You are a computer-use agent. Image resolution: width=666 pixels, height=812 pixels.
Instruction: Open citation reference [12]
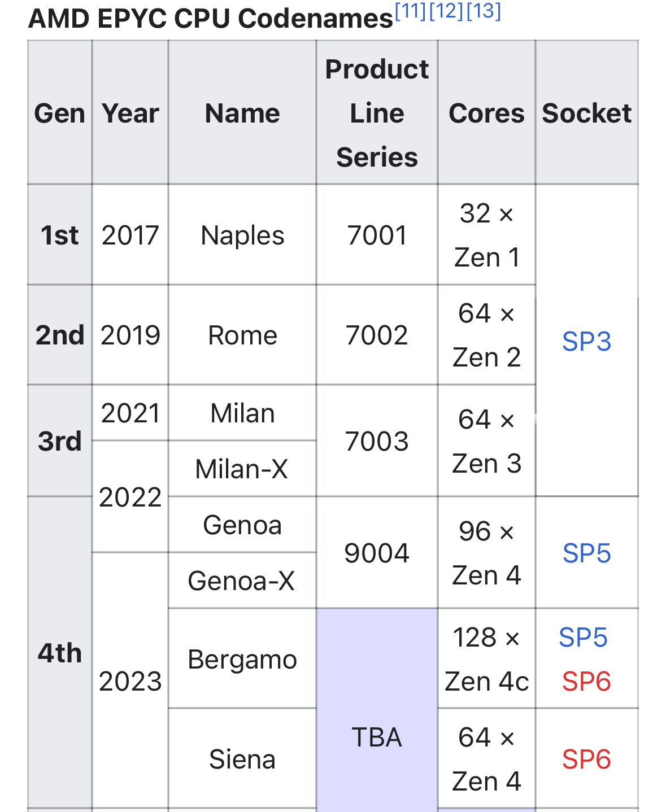[446, 11]
